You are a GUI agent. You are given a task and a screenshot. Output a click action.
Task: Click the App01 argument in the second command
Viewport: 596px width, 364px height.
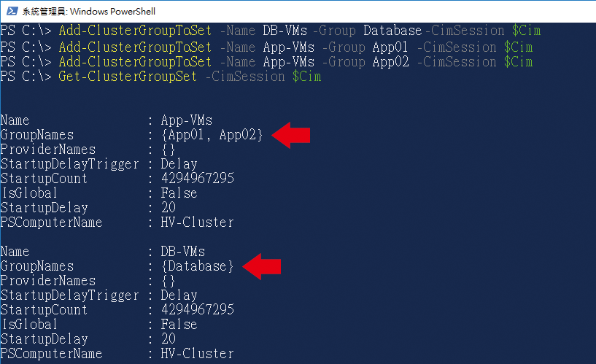coord(394,47)
